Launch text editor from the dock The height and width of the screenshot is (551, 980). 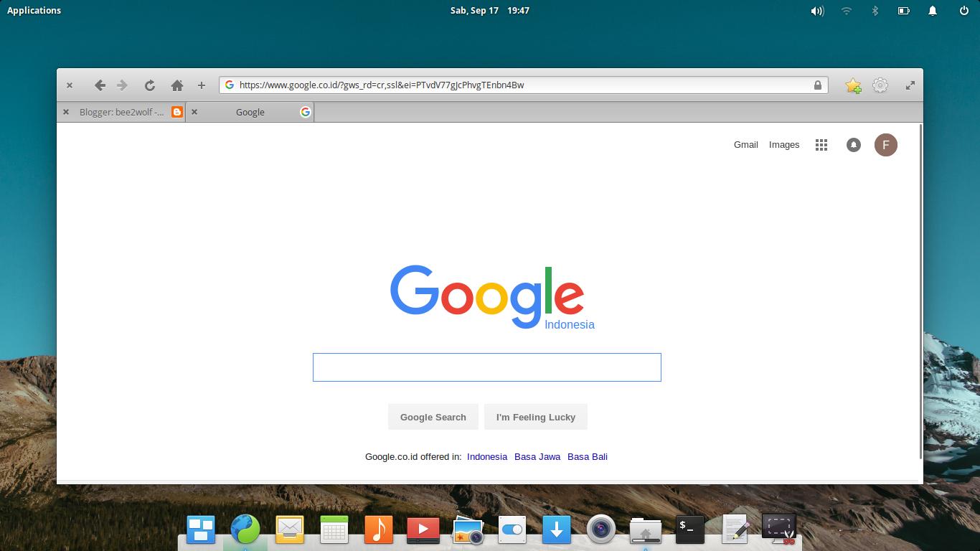click(x=735, y=529)
